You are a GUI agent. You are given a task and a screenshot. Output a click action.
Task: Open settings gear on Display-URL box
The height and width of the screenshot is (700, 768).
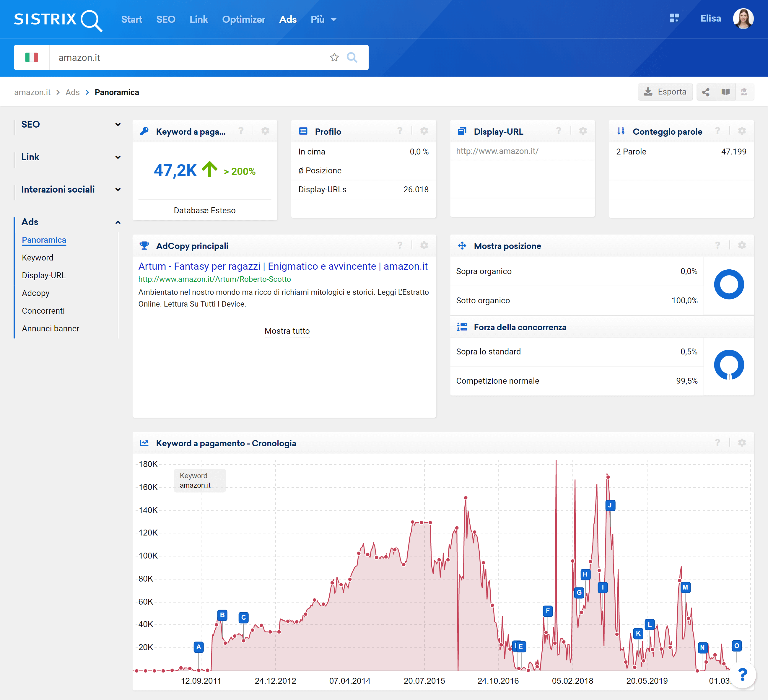pyautogui.click(x=583, y=131)
